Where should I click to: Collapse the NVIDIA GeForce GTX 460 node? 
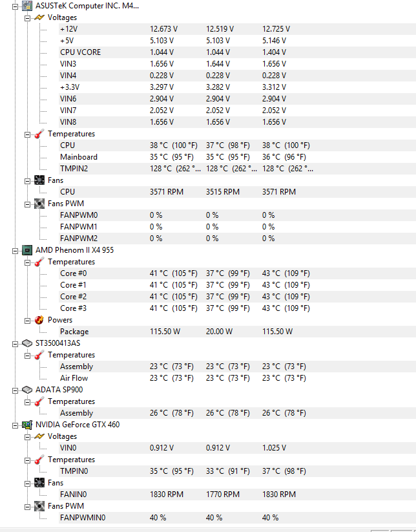point(15,425)
